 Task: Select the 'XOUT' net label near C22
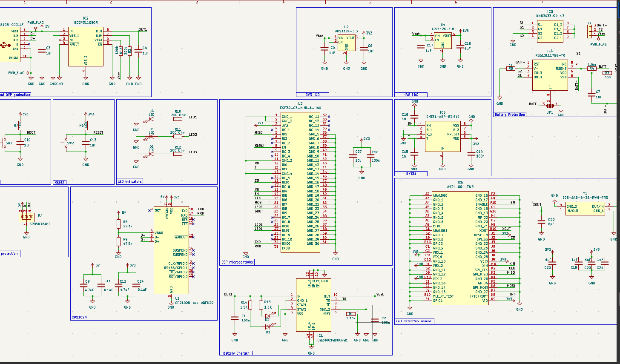(x=537, y=204)
